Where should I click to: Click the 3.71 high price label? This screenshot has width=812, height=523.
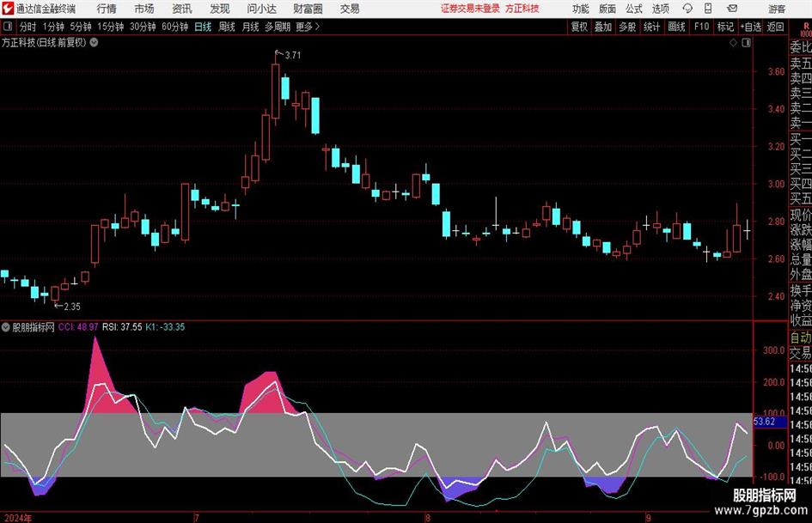[293, 55]
